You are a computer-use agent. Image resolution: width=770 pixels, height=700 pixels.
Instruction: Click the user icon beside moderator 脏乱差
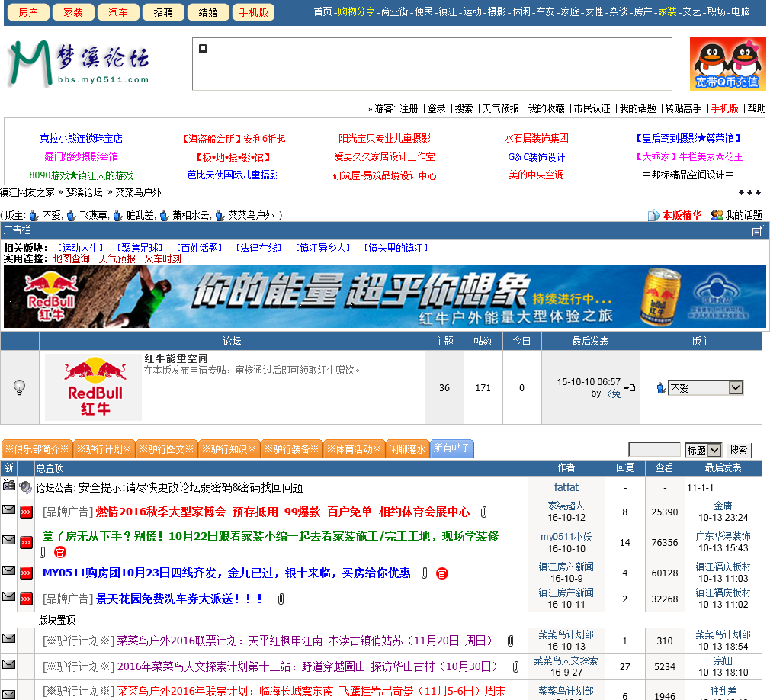118,216
